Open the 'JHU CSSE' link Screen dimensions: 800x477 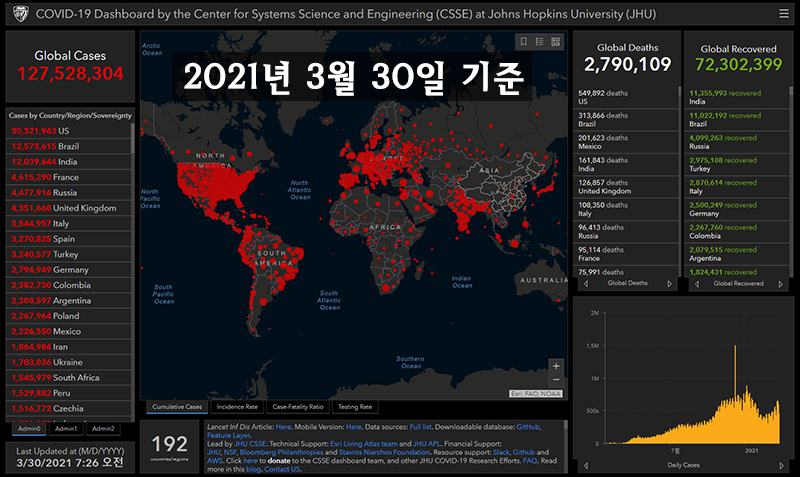[x=250, y=444]
